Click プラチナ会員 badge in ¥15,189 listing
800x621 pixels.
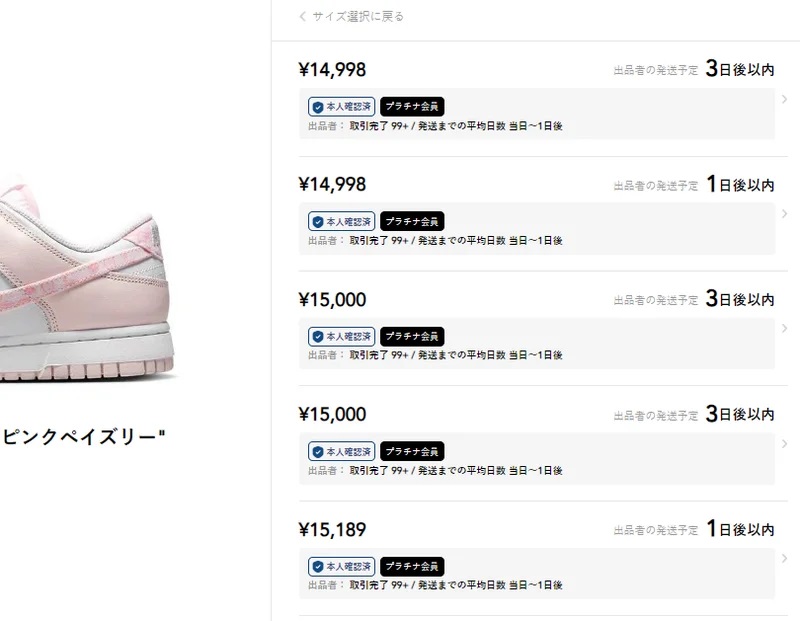(412, 566)
